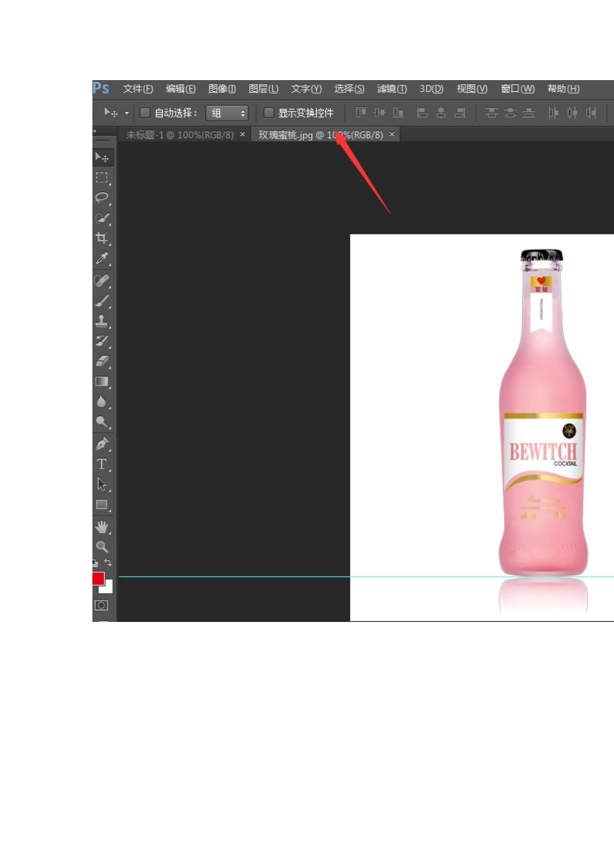Select the Hand tool
Viewport: 614px width, 868px height.
click(x=102, y=527)
